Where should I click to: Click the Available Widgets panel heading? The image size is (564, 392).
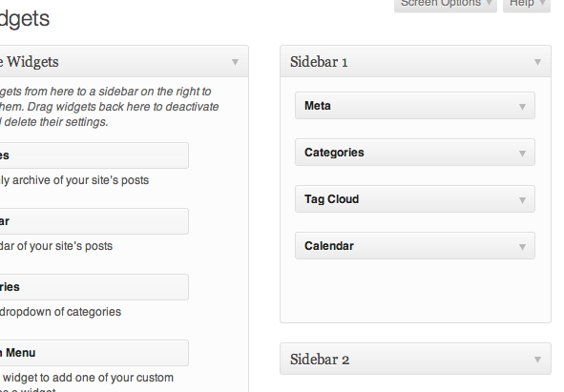[30, 62]
